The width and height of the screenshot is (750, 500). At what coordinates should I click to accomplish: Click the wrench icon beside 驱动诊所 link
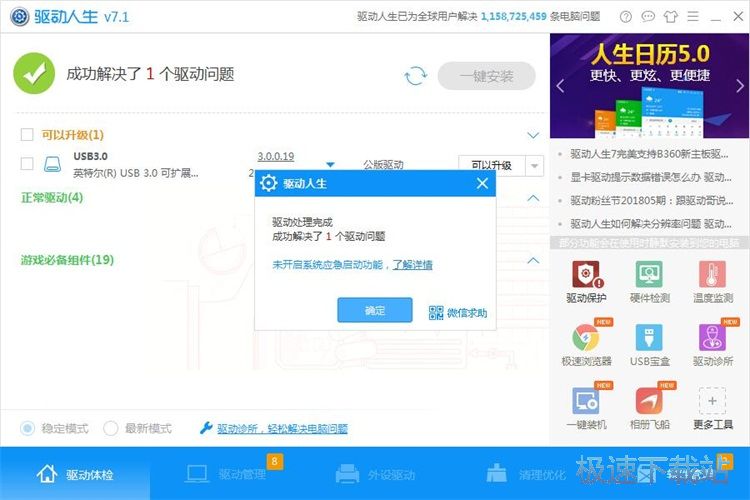pyautogui.click(x=206, y=428)
